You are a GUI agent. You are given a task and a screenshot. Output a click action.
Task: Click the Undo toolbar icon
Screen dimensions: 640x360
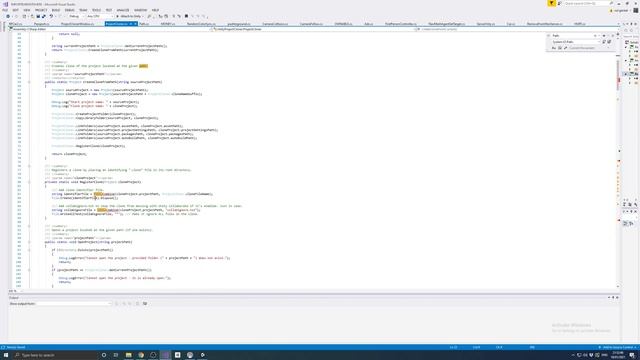(51, 16)
